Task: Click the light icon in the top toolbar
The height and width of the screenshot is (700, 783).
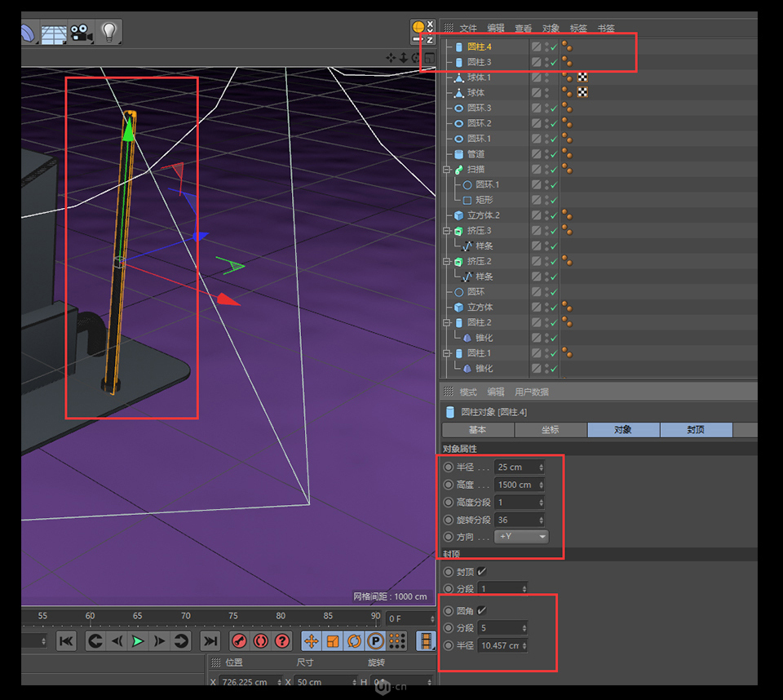Action: [109, 30]
